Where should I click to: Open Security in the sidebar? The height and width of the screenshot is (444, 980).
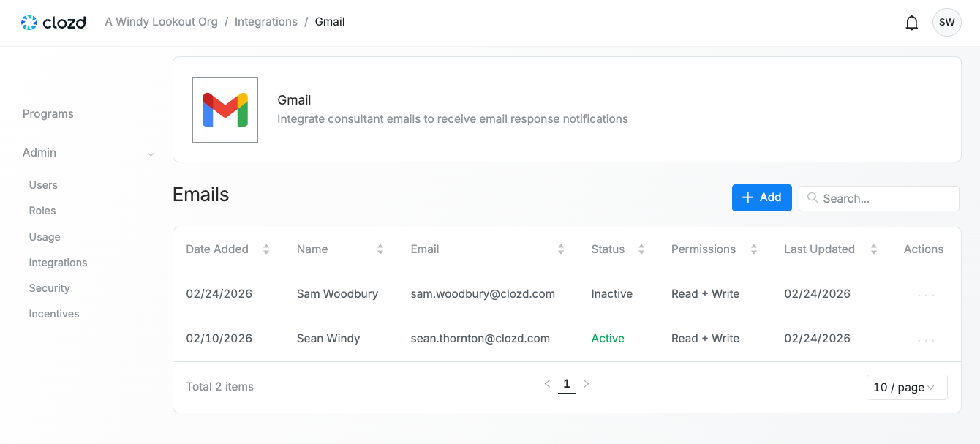pos(49,288)
